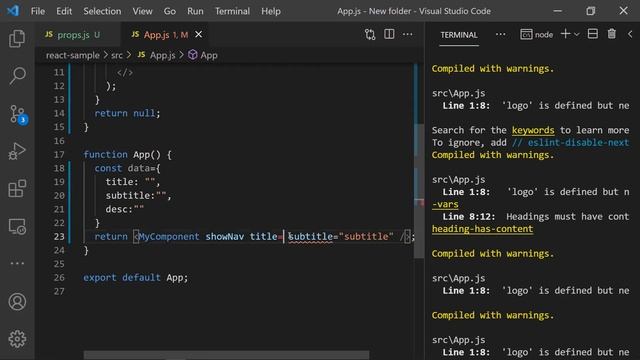Viewport: 640px width, 360px height.
Task: Click the eslint-disable-next comment text
Action: tap(571, 143)
